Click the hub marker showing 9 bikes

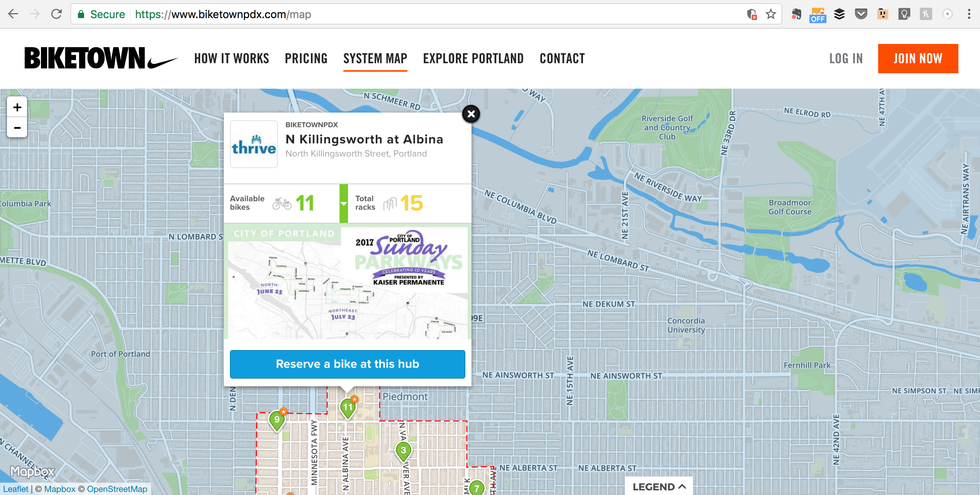point(277,420)
